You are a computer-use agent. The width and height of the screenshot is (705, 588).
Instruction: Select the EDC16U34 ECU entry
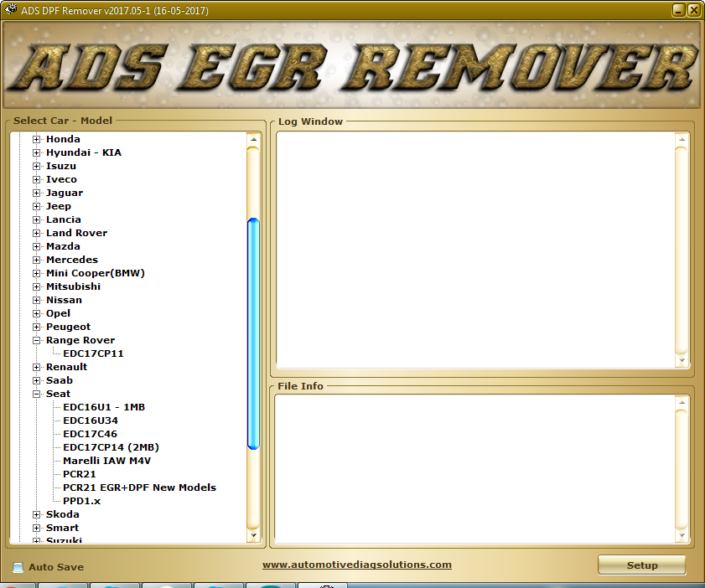coord(91,421)
